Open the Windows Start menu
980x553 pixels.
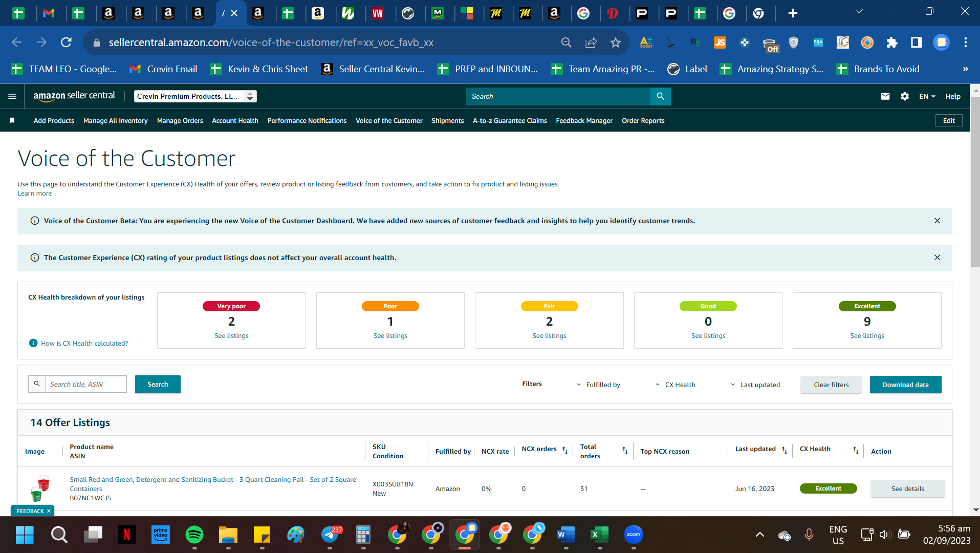(x=25, y=535)
